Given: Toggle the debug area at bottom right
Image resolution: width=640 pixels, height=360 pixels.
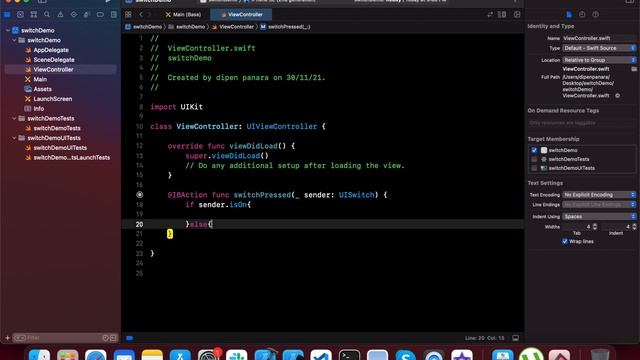Looking at the screenshot, I should point(516,338).
